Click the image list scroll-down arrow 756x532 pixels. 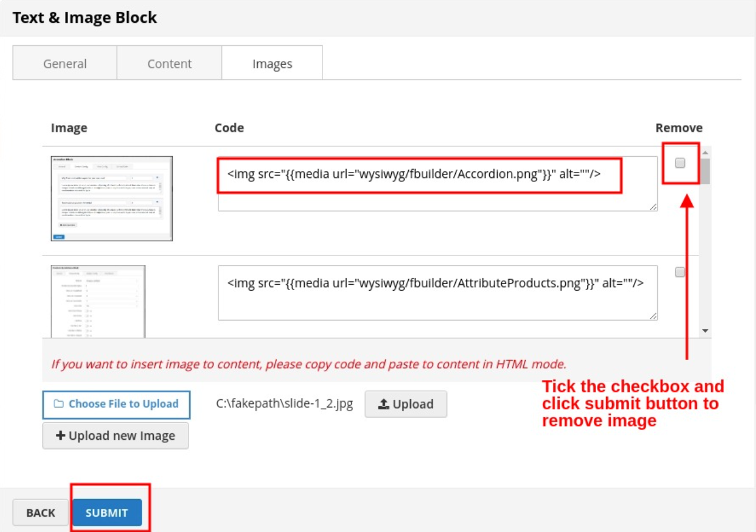click(705, 331)
